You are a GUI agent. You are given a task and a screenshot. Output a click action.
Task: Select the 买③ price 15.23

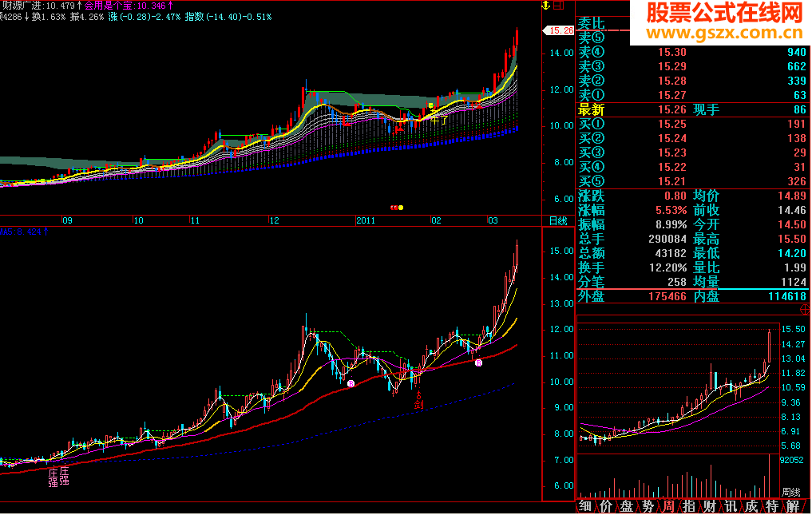(672, 153)
